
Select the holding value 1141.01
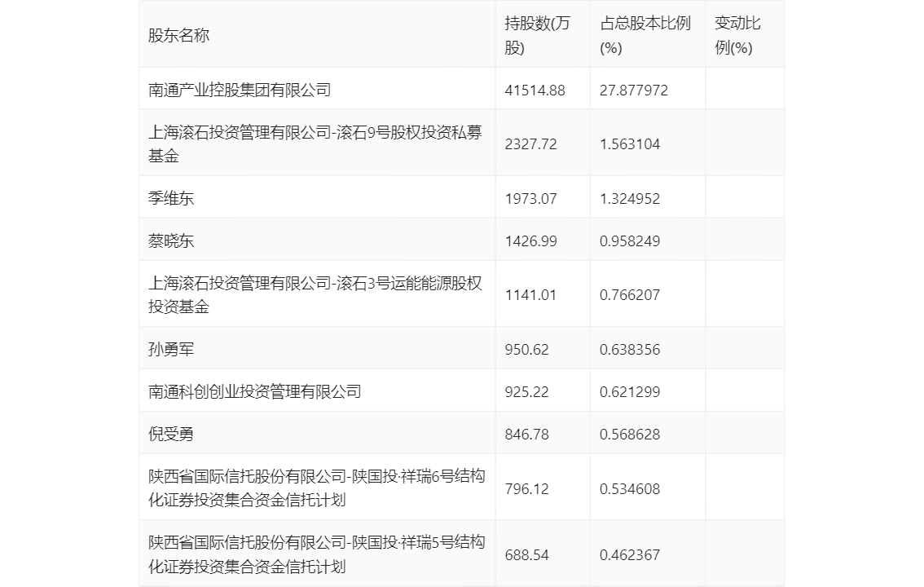tap(530, 294)
